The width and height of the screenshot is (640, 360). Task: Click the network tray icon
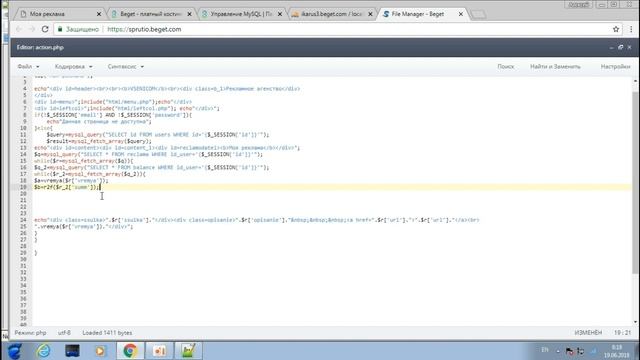(580, 351)
